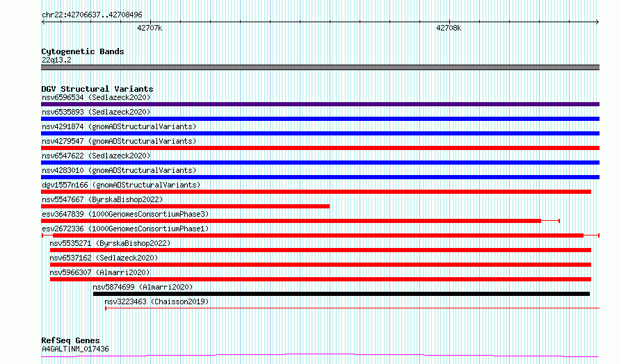The height and width of the screenshot is (364, 619).
Task: Open dgv1557n166 (gnomADStructuralVariants) label
Action: (x=121, y=185)
